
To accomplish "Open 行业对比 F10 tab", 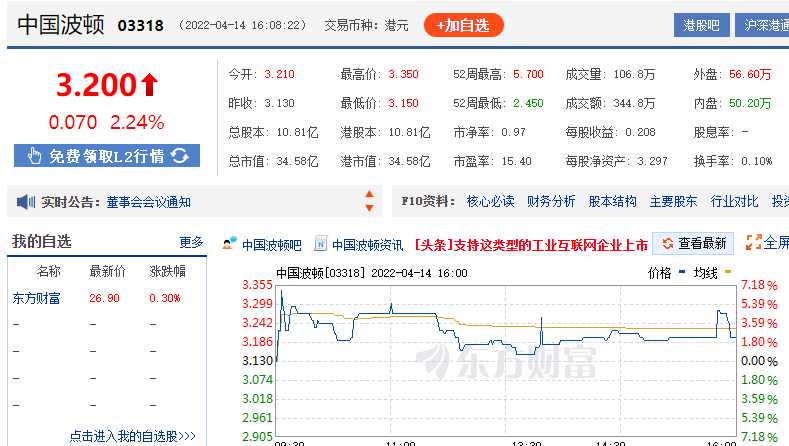I will (734, 201).
